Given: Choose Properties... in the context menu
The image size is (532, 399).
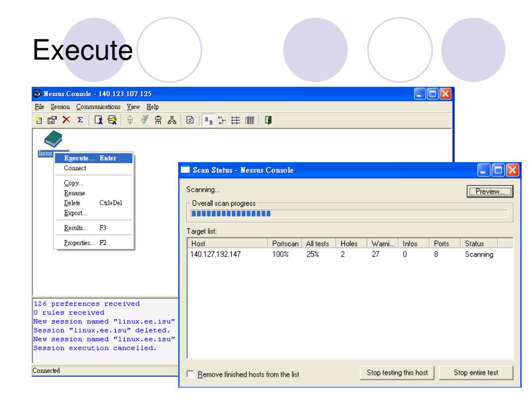Looking at the screenshot, I should (94, 243).
